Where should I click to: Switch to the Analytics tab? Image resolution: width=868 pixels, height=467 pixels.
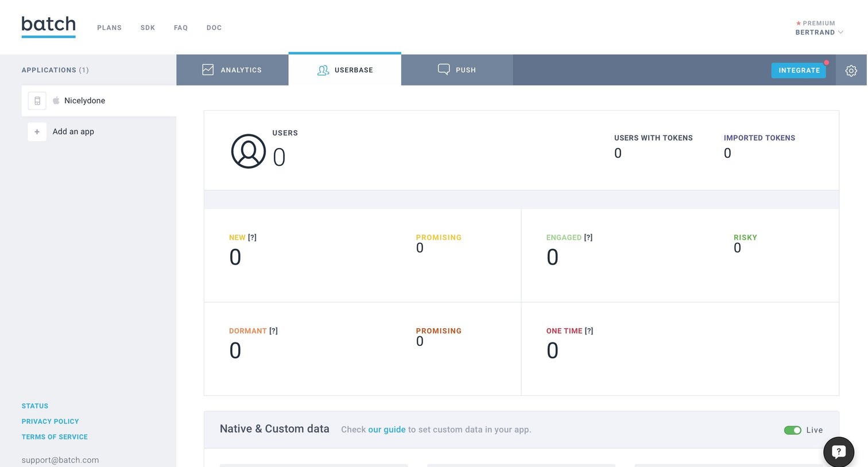[232, 70]
